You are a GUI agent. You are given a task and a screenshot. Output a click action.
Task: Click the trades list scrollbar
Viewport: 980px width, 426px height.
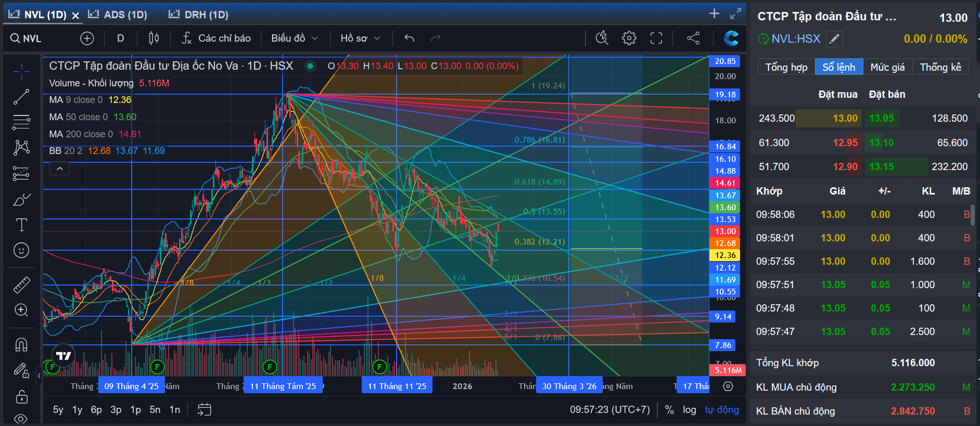[x=973, y=215]
